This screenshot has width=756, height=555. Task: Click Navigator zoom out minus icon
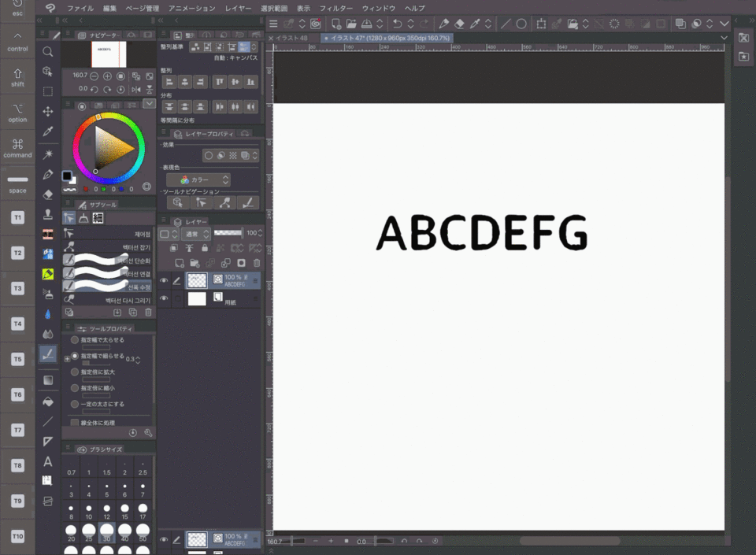(94, 76)
